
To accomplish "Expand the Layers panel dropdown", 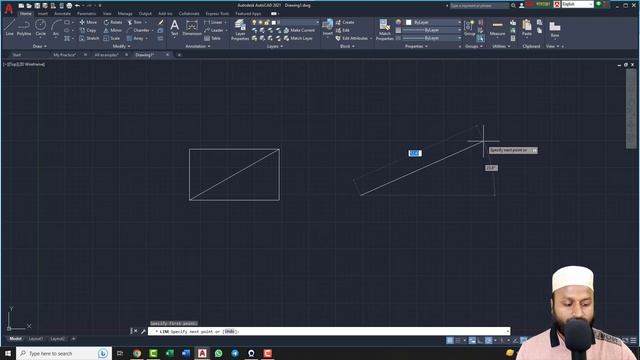I will (x=275, y=47).
